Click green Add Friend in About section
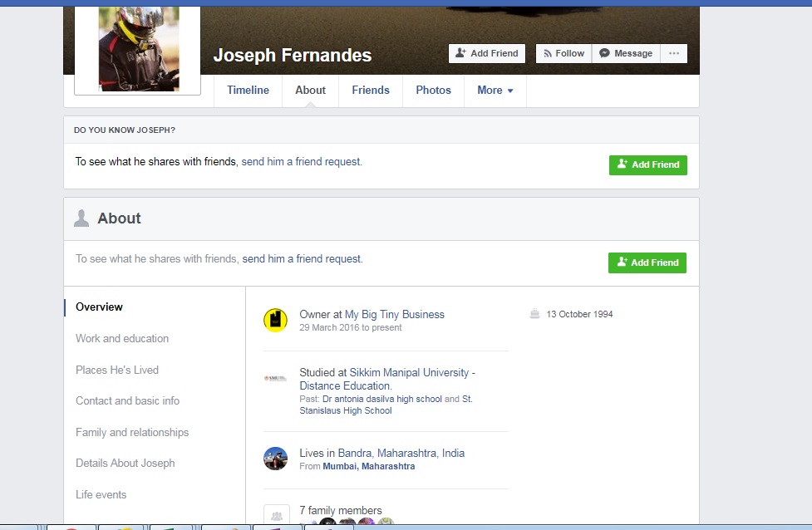 click(647, 263)
